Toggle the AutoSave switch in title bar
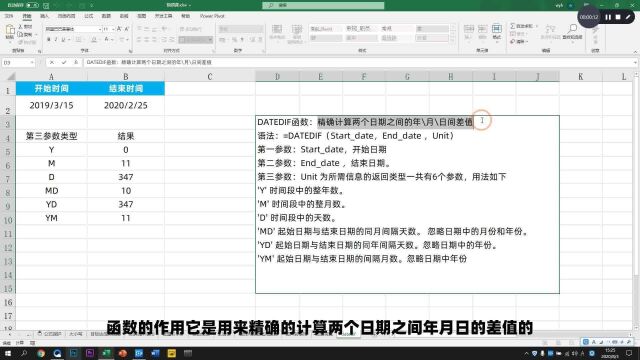This screenshot has height=360, width=640. pyautogui.click(x=32, y=5)
